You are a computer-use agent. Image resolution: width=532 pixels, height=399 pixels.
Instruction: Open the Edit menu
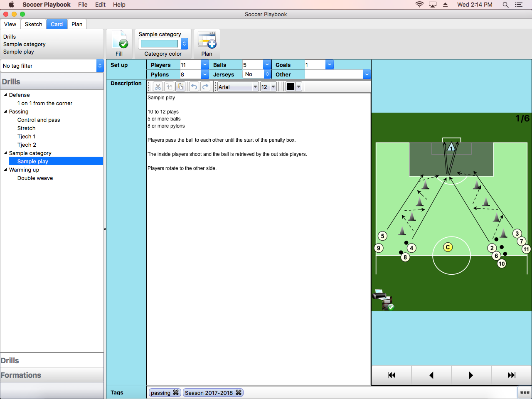pyautogui.click(x=100, y=5)
